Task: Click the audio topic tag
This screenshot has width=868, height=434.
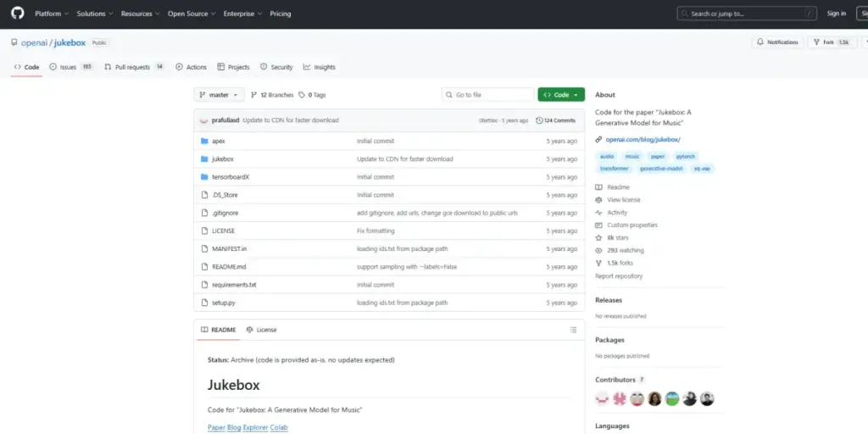Action: coord(607,157)
